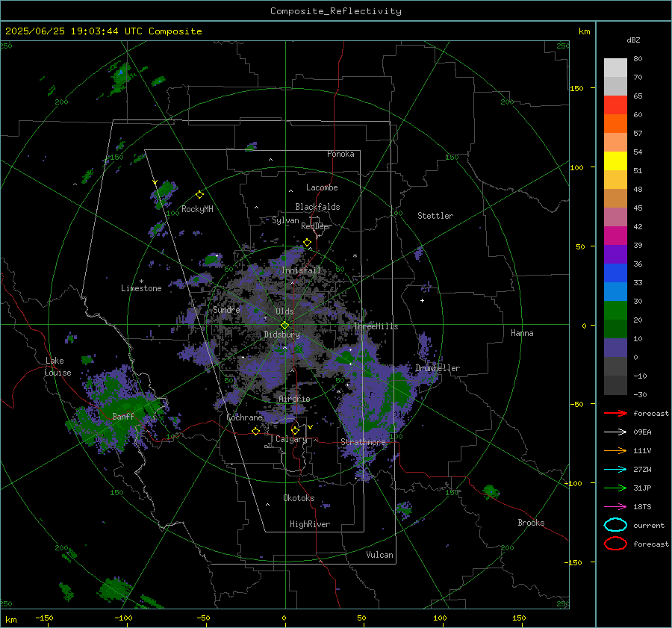Image resolution: width=672 pixels, height=628 pixels.
Task: Click the Strathmore label
Action: 363,442
